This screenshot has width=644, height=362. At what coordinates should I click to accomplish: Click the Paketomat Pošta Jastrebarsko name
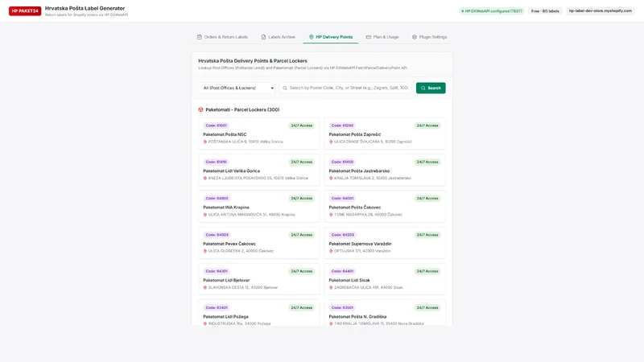point(359,171)
